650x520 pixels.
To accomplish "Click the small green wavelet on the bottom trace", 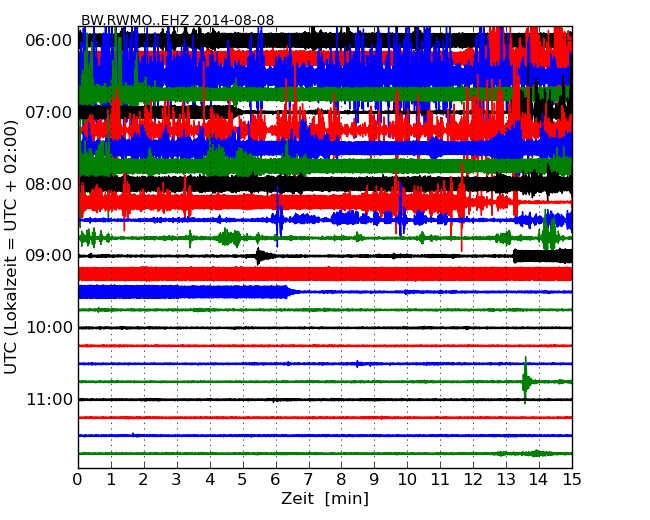I will point(536,453).
